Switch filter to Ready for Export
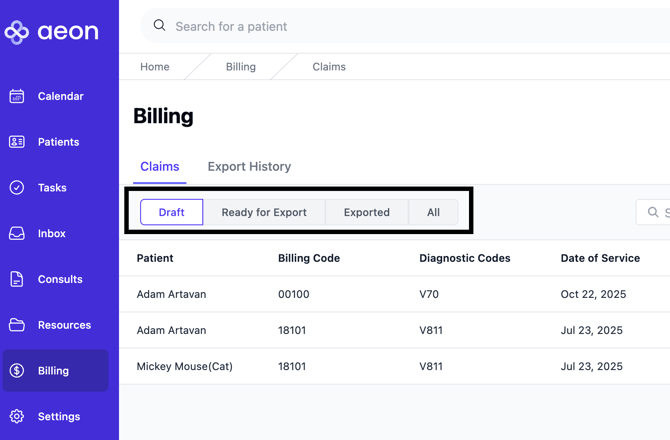Image resolution: width=670 pixels, height=440 pixels. click(x=264, y=212)
